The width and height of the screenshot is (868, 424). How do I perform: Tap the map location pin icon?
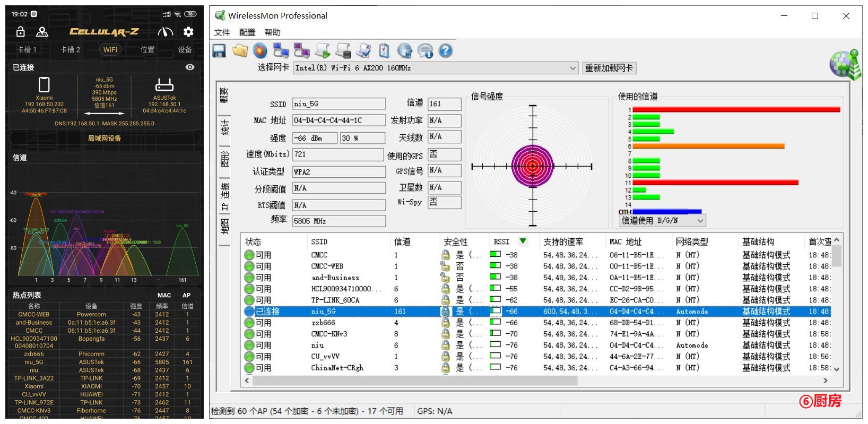click(x=42, y=32)
